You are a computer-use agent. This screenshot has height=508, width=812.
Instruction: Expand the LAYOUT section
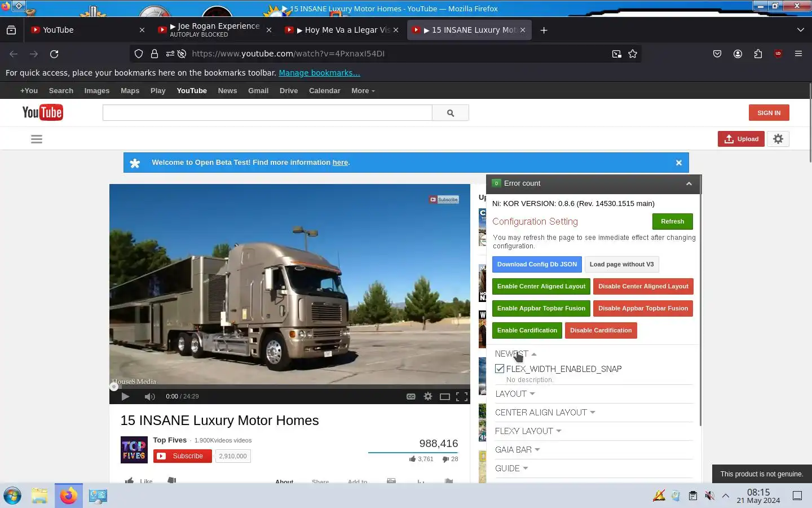(x=515, y=393)
